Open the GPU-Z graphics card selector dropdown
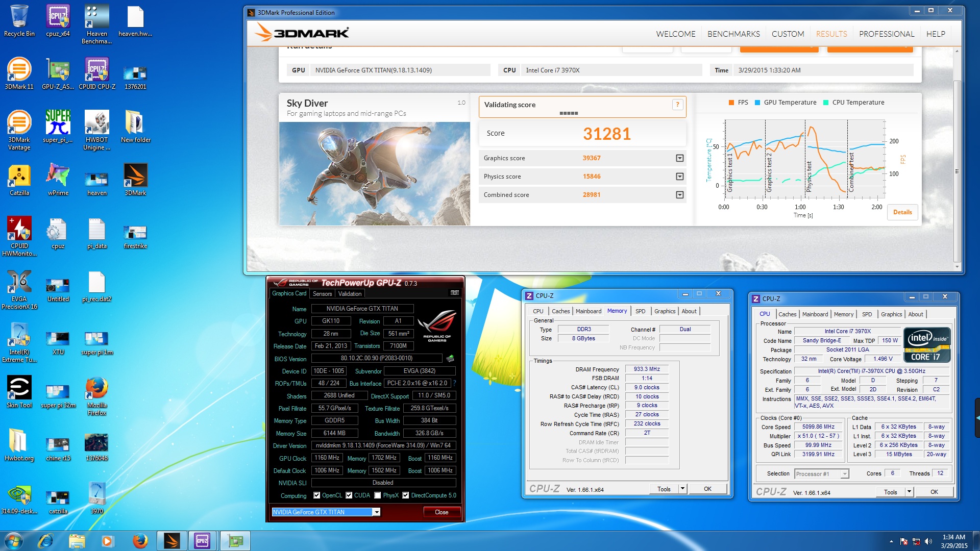The height and width of the screenshot is (551, 980). (377, 512)
